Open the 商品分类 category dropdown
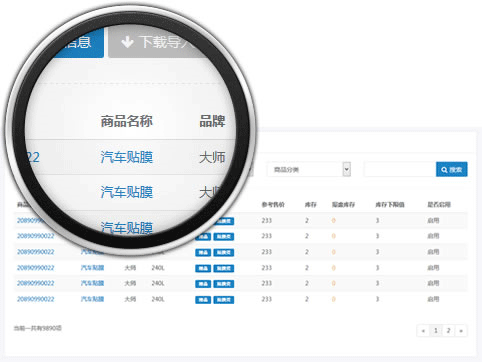The image size is (482, 362). click(x=309, y=169)
